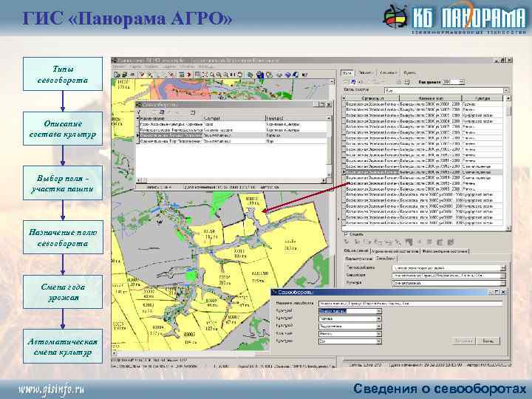This screenshot has width=532, height=399.
Task: Click the fit-to-window icon in the map toolbar
Action: coord(205,75)
